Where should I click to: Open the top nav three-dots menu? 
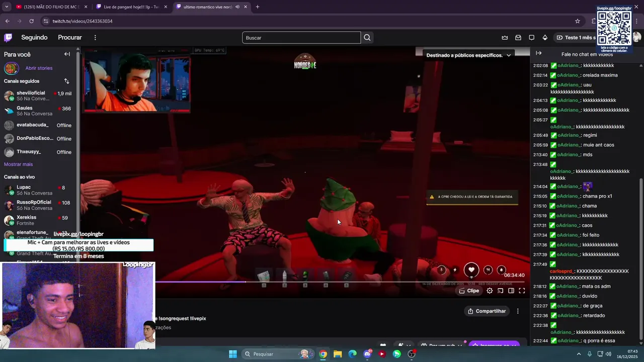click(95, 38)
